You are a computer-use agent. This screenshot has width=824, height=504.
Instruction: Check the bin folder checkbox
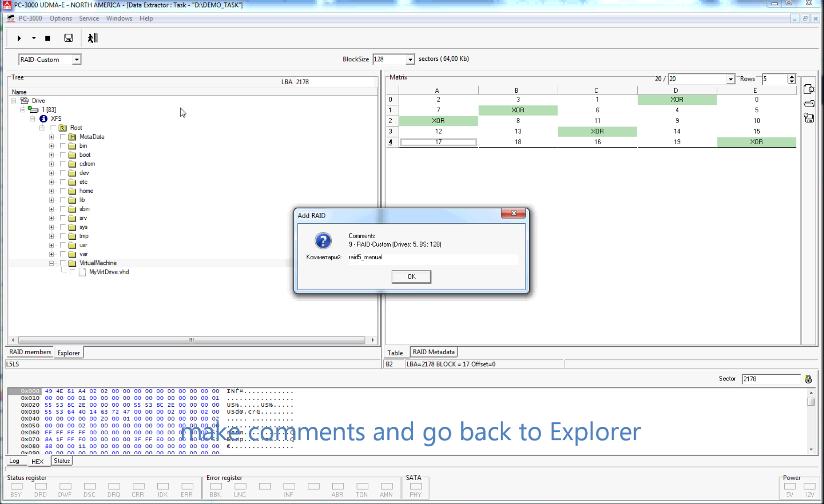63,146
